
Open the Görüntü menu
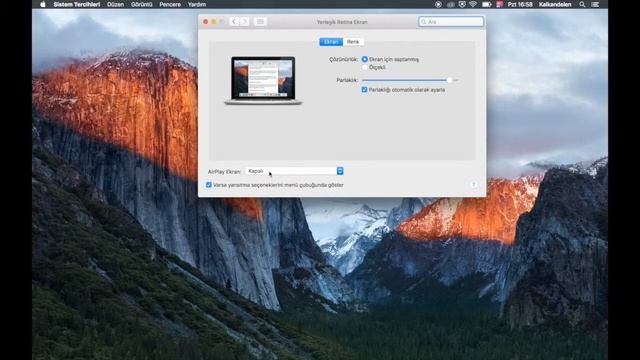point(142,4)
